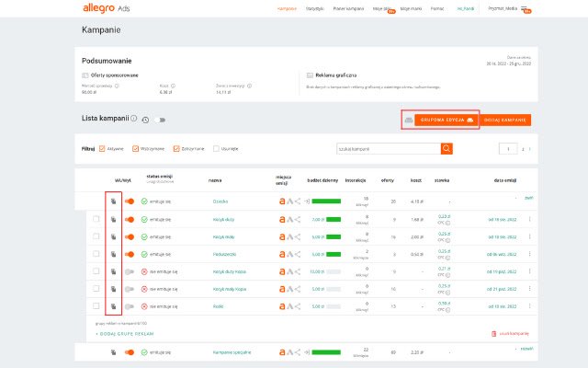Click the Dodaj kampanię button
This screenshot has width=588, height=368.
pyautogui.click(x=505, y=121)
